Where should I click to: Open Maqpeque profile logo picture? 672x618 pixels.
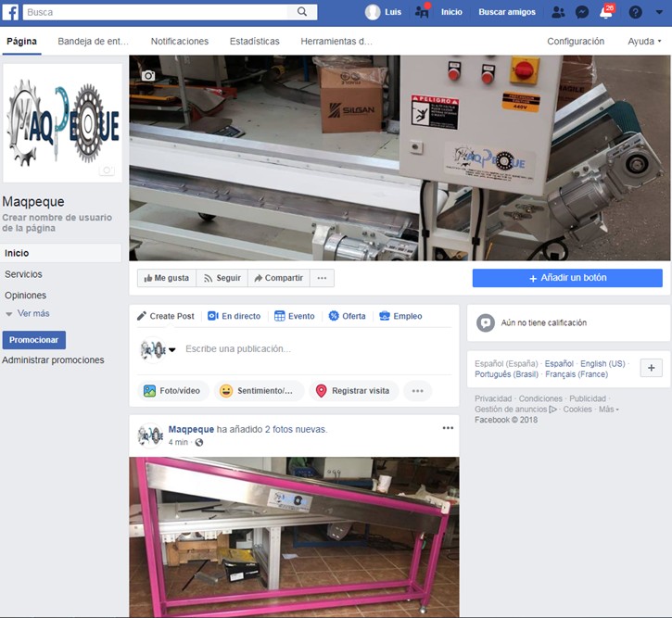click(63, 123)
